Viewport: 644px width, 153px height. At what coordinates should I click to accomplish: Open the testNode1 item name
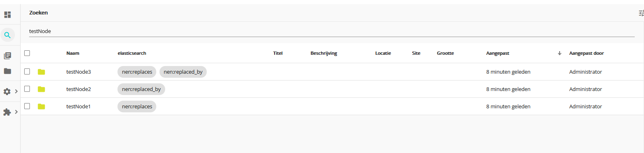[x=78, y=106]
